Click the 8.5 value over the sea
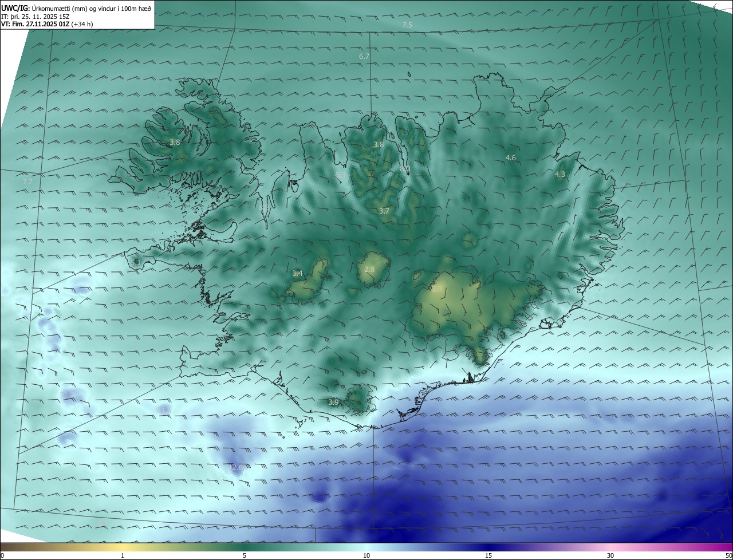733x560 pixels. (103, 524)
